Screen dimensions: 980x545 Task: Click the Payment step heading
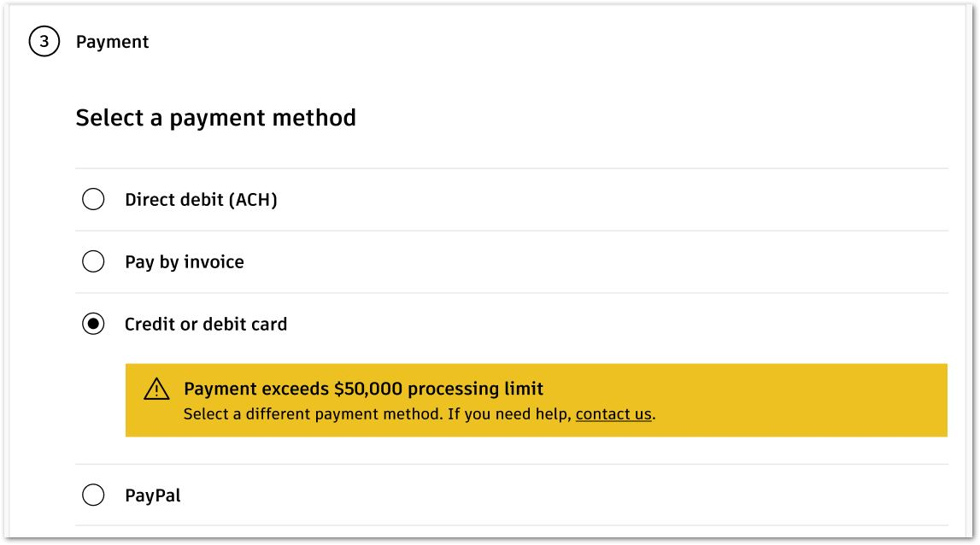(x=113, y=42)
